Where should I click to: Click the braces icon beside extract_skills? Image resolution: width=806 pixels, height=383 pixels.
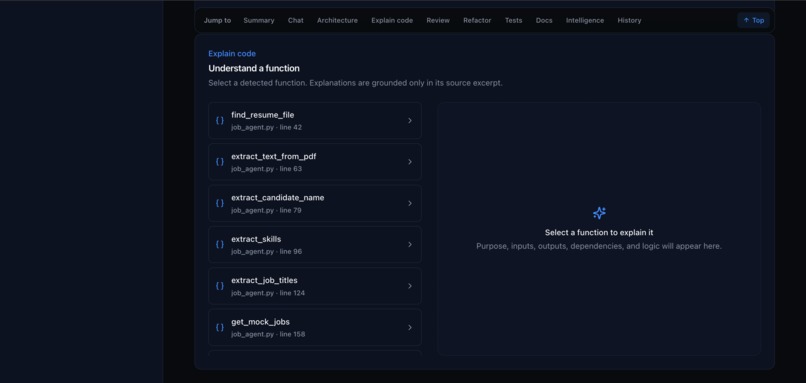tap(219, 245)
